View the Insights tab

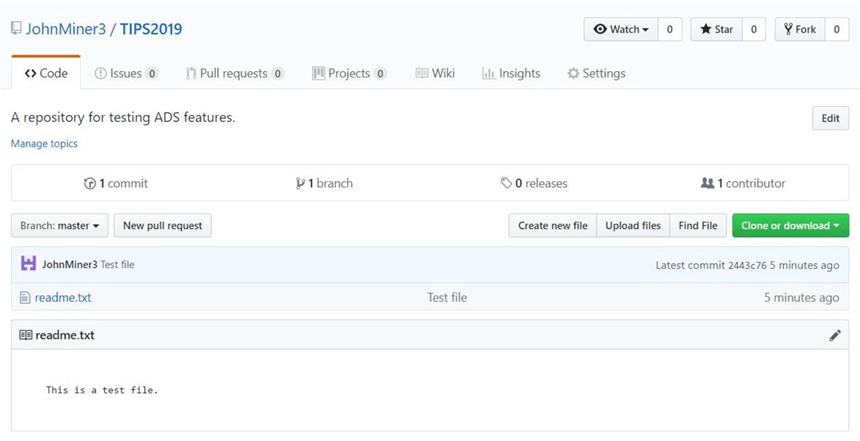point(511,73)
